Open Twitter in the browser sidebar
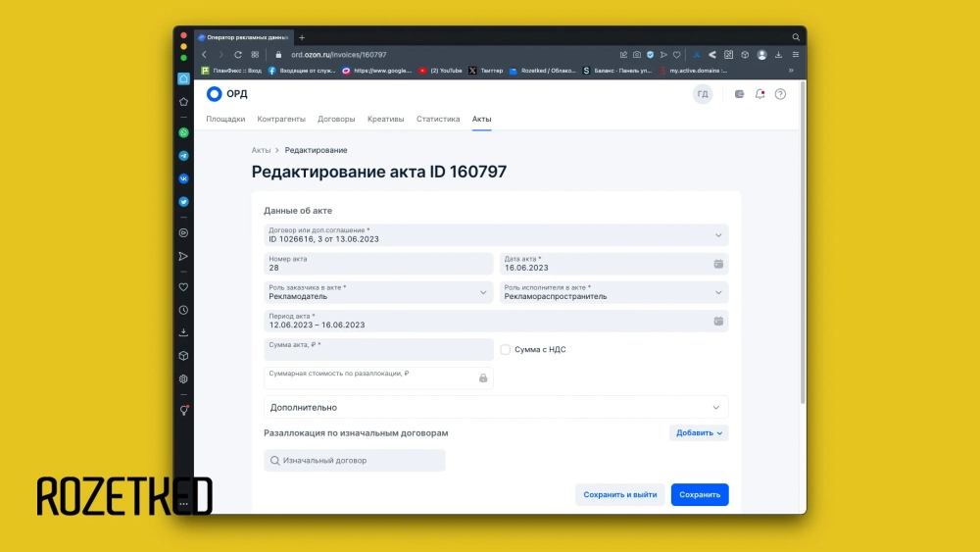The height and width of the screenshot is (552, 980). (183, 202)
